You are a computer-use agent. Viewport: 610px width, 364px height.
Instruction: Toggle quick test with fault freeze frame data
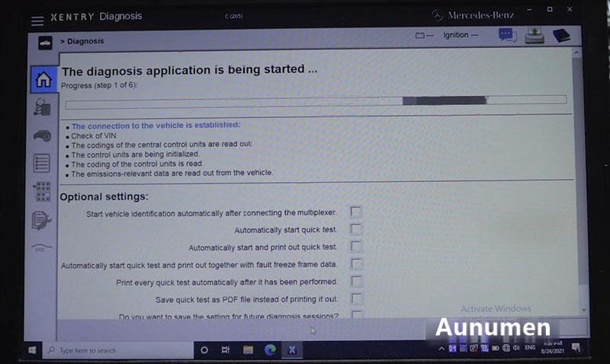pyautogui.click(x=356, y=263)
